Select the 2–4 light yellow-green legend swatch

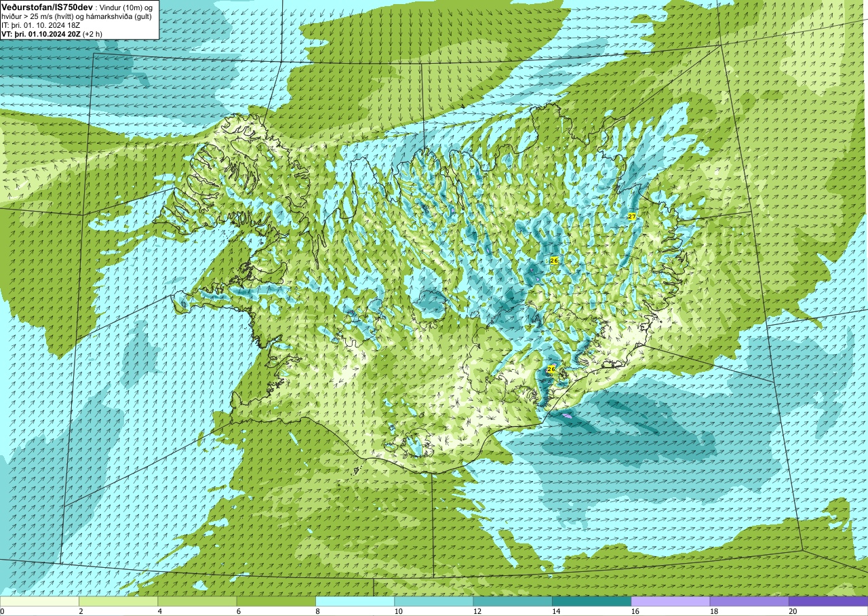point(118,601)
